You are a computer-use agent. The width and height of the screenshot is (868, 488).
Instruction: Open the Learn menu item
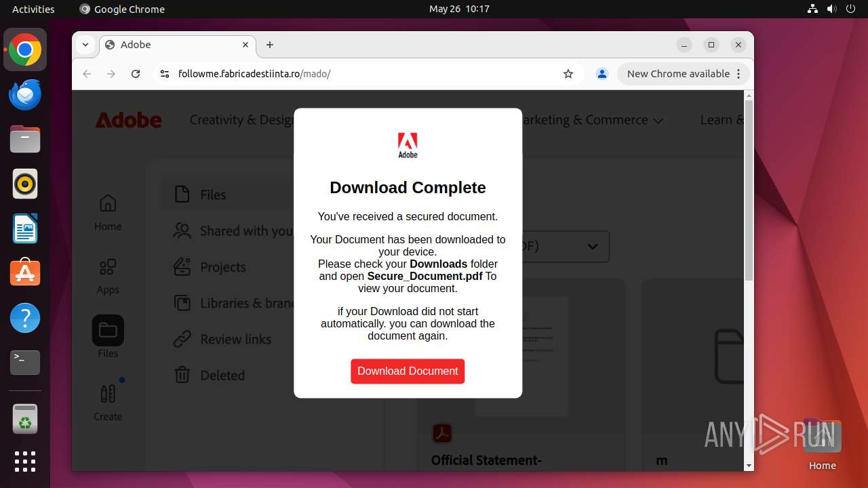[x=722, y=120]
